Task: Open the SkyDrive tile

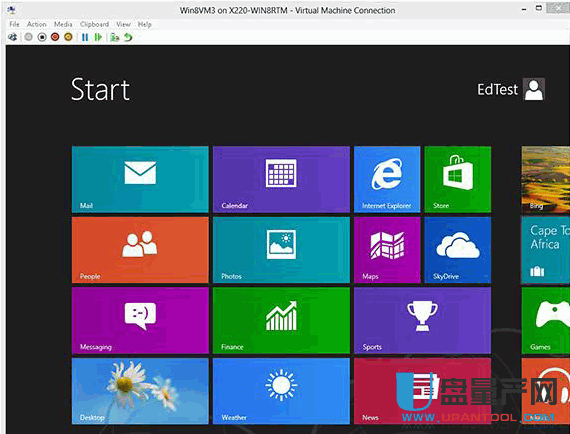Action: coord(458,250)
